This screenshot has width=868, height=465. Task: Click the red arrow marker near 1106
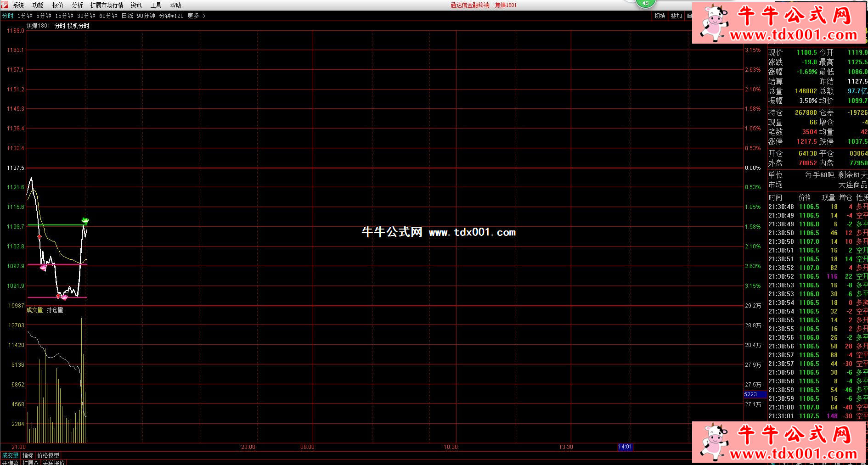coord(39,237)
